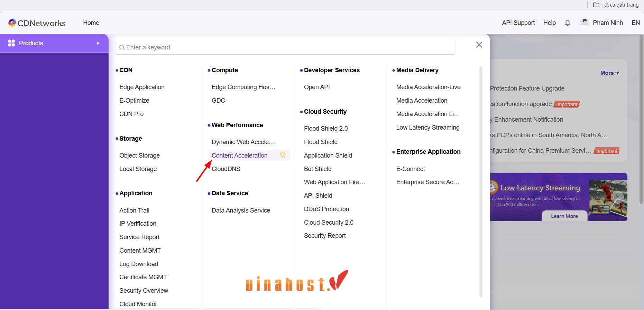
Task: Switch language via EN
Action: 635,23
